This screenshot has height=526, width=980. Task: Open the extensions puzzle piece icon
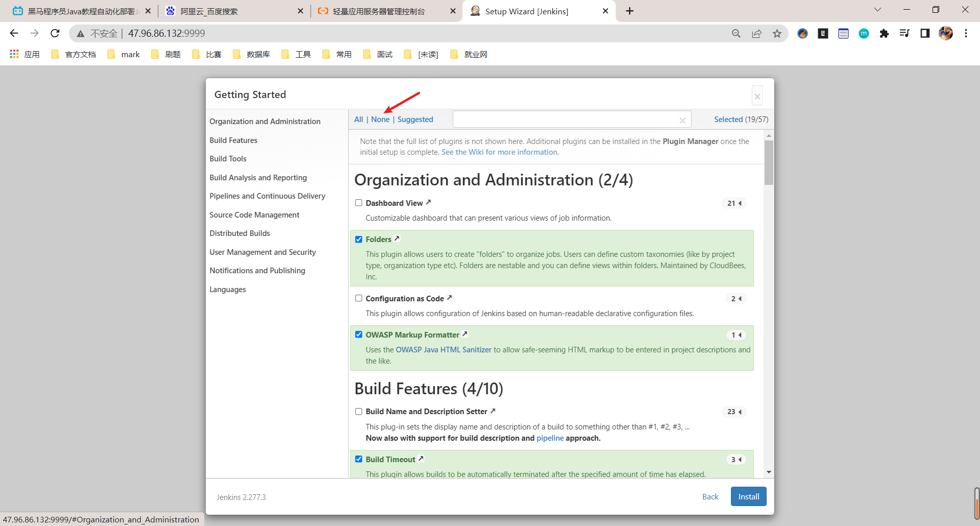[884, 33]
